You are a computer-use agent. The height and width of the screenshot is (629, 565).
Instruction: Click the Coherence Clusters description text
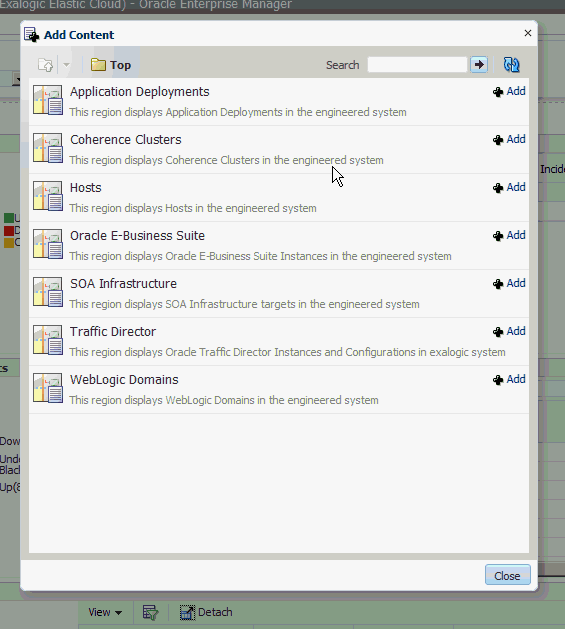point(226,160)
